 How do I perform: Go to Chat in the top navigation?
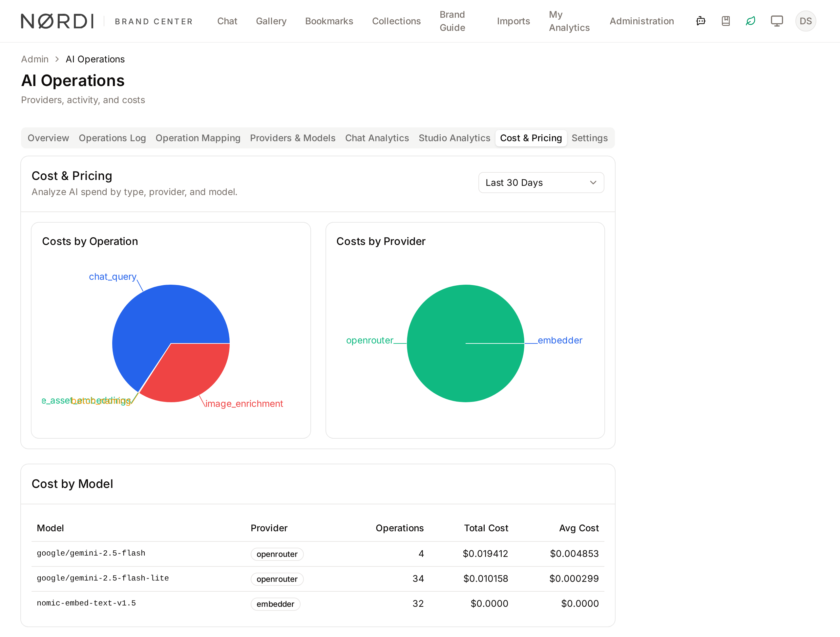pyautogui.click(x=227, y=21)
